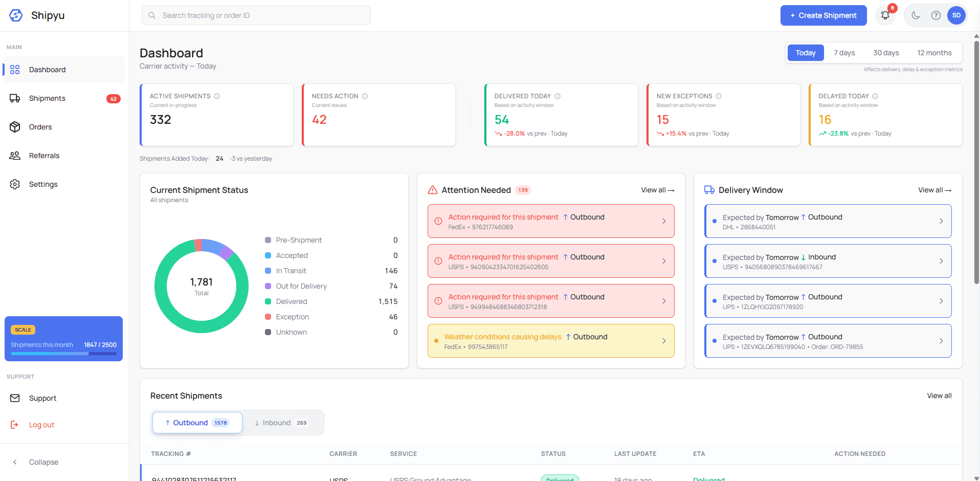Switch to the Inbound shipments tab
Viewport: 980px width, 481px height.
(x=280, y=423)
